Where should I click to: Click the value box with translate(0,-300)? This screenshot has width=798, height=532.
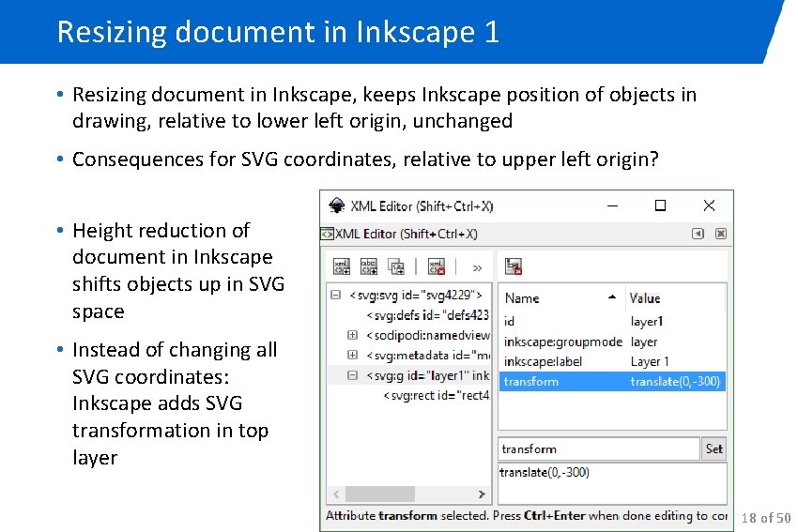pos(612,483)
